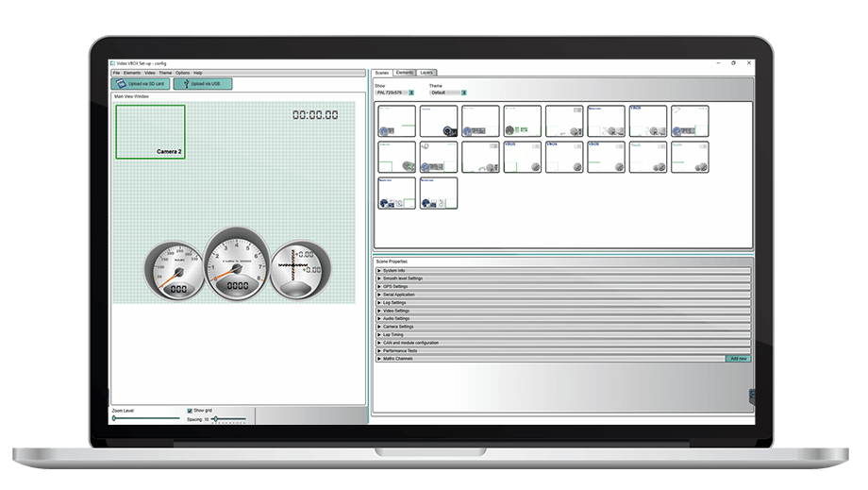
Task: Click Add new in Maths Channels row
Action: click(x=738, y=359)
